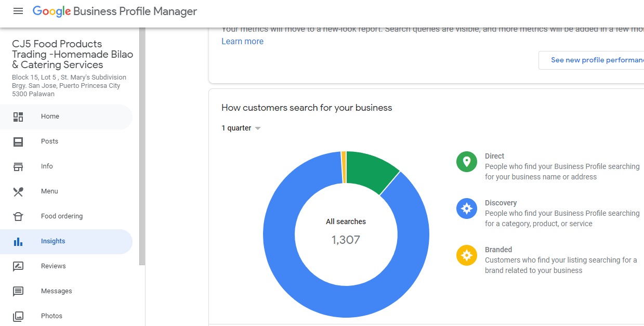Click the Food ordering icon
644x326 pixels.
point(18,216)
